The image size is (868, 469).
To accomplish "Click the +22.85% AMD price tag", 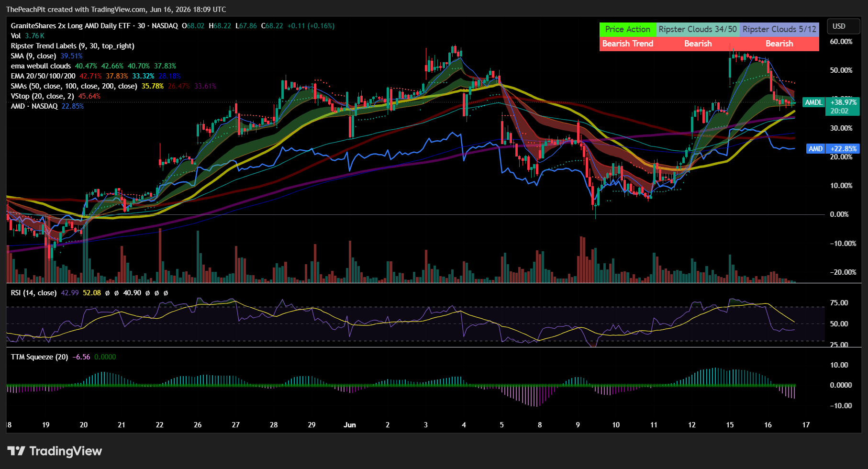I will 843,149.
